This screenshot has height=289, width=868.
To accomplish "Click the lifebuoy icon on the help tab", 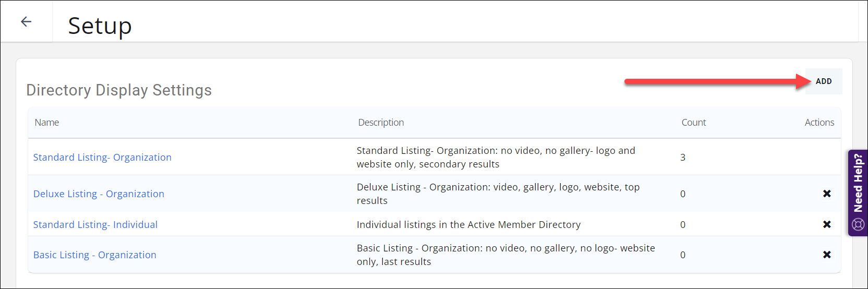I will (858, 224).
